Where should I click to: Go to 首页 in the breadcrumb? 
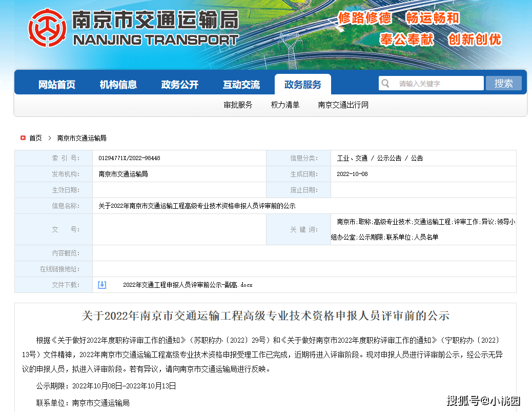tap(36, 138)
